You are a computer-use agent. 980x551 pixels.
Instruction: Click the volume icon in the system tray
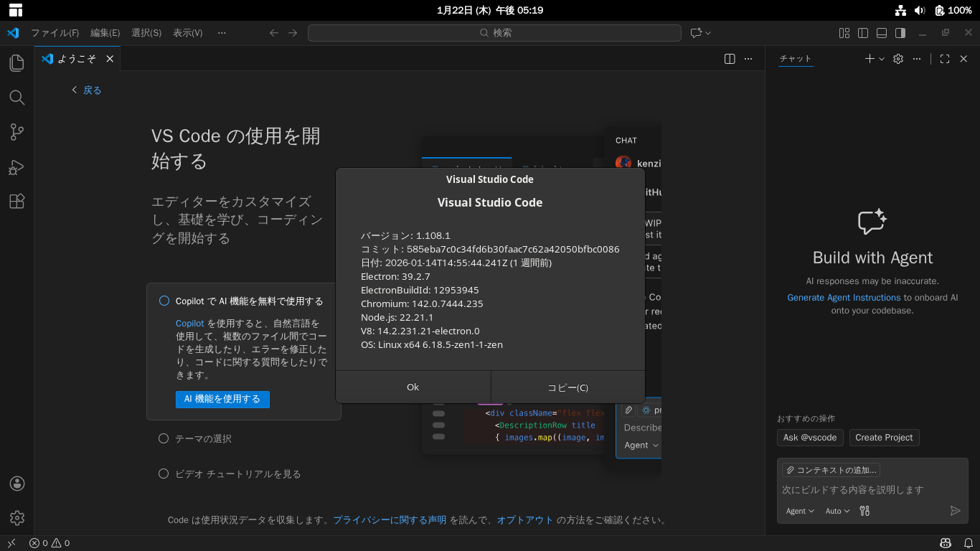click(x=920, y=10)
